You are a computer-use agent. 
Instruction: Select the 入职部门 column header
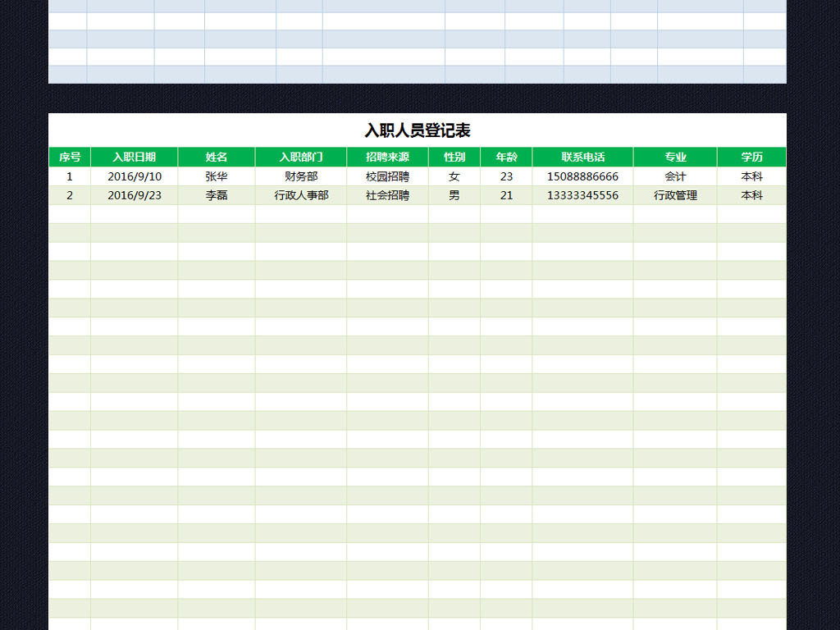[x=301, y=157]
